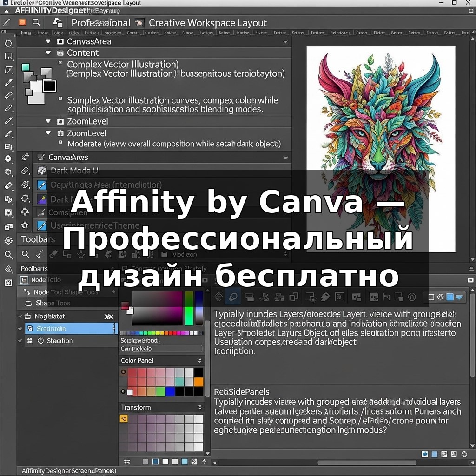Click the four-arrows icon at color panel bottom
476x476 pixels.
(x=127, y=462)
